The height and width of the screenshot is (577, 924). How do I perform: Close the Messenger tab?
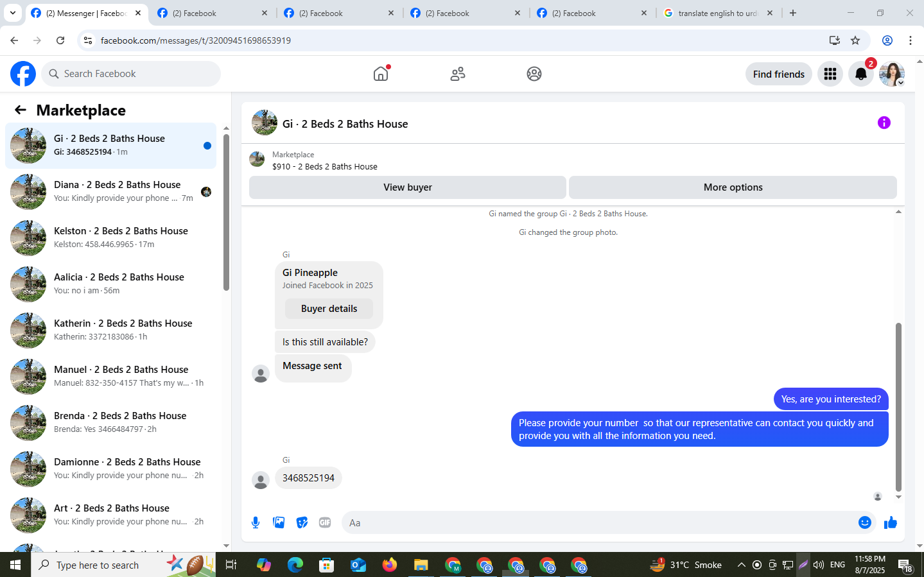pyautogui.click(x=138, y=13)
